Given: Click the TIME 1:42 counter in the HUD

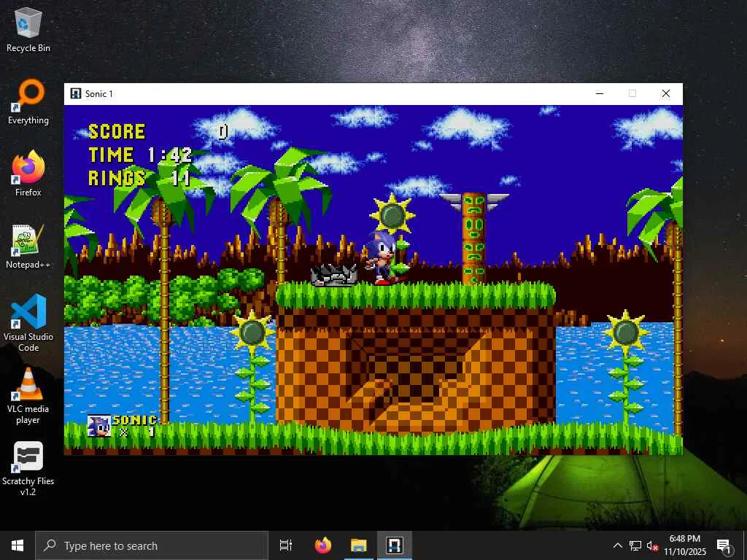Looking at the screenshot, I should point(140,155).
